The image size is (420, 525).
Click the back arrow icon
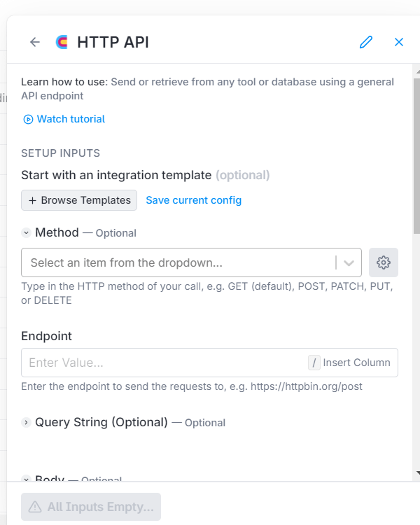click(x=35, y=42)
